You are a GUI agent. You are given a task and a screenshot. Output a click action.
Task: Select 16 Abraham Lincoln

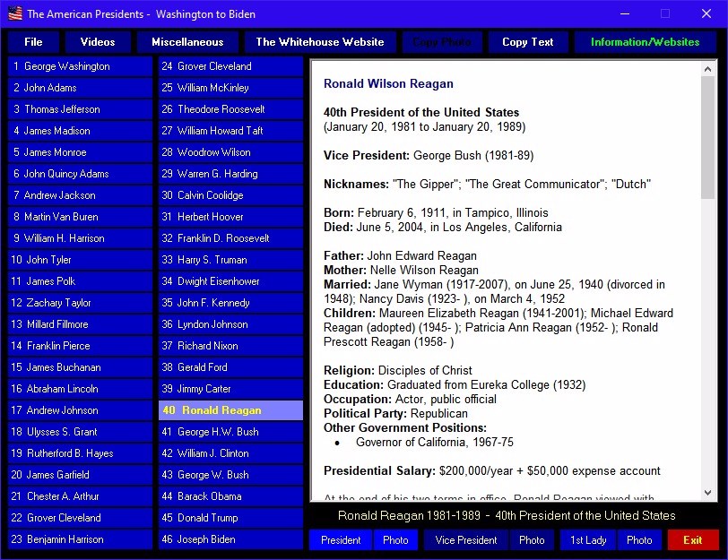pyautogui.click(x=81, y=389)
